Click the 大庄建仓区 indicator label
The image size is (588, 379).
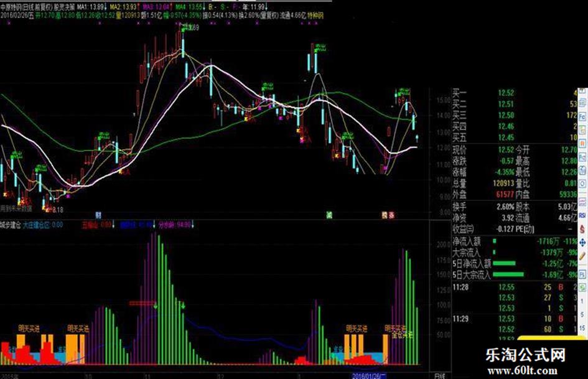pyautogui.click(x=37, y=225)
